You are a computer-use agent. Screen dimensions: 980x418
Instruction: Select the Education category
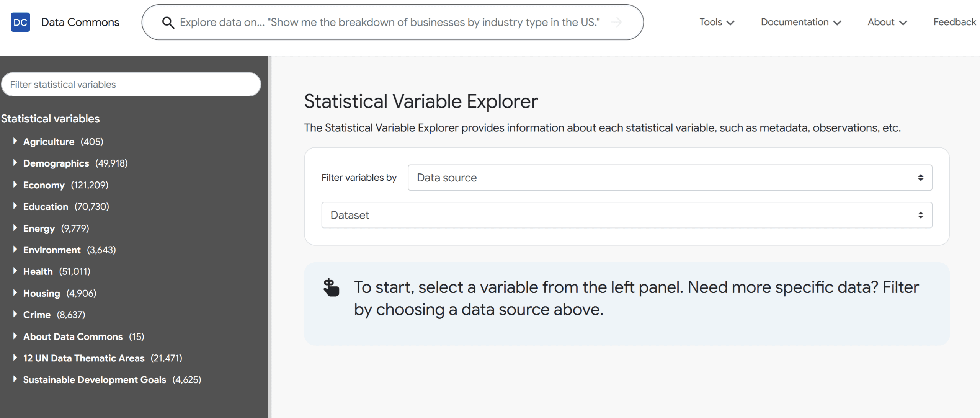click(x=46, y=206)
